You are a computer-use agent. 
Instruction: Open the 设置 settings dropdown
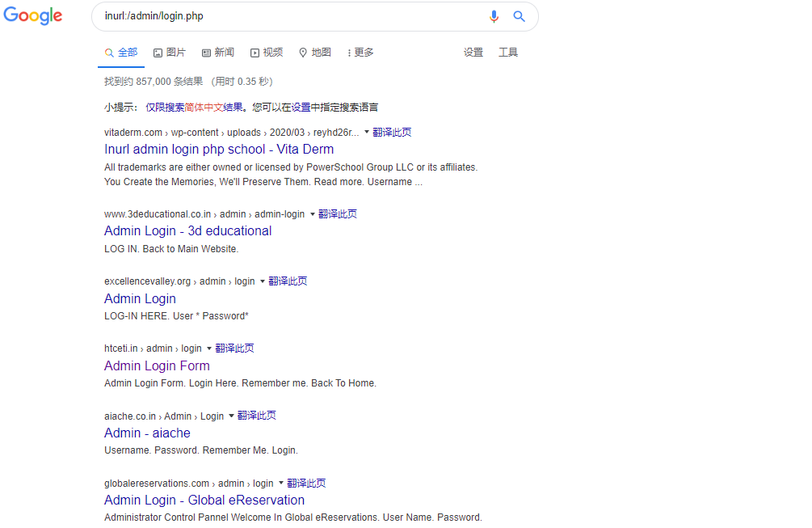click(473, 52)
